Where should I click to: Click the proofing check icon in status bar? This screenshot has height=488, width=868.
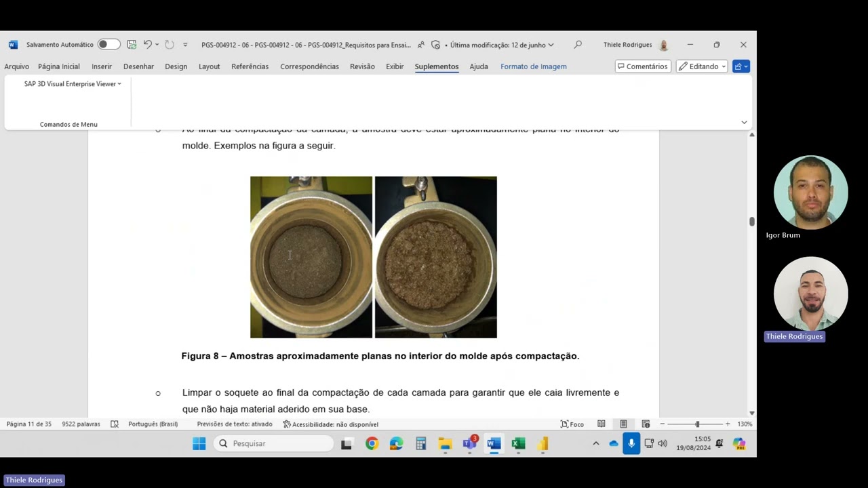pos(115,424)
